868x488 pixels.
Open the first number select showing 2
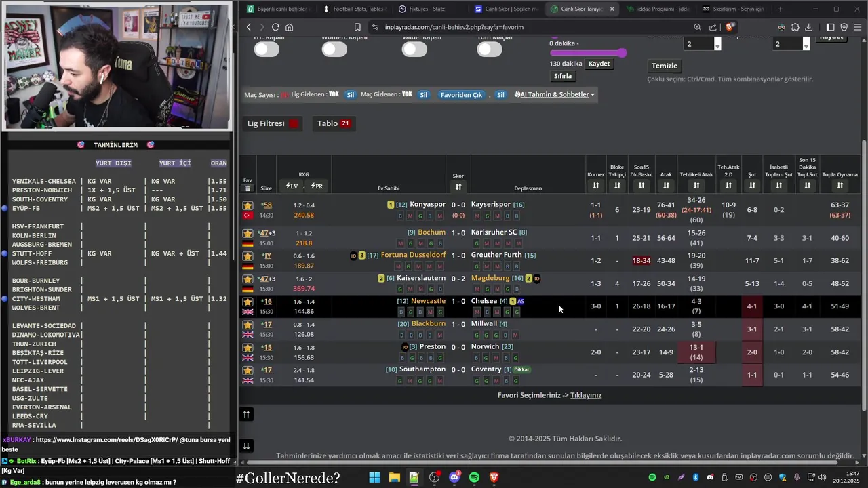[x=703, y=43]
